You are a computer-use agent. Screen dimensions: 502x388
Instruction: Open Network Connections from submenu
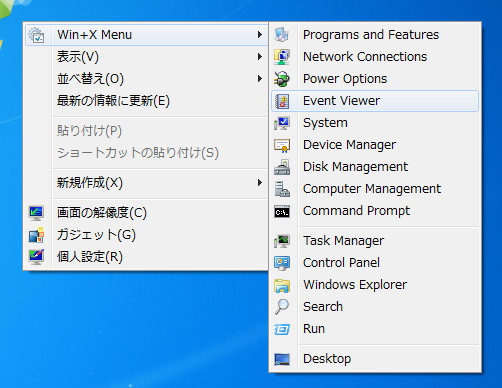[375, 57]
